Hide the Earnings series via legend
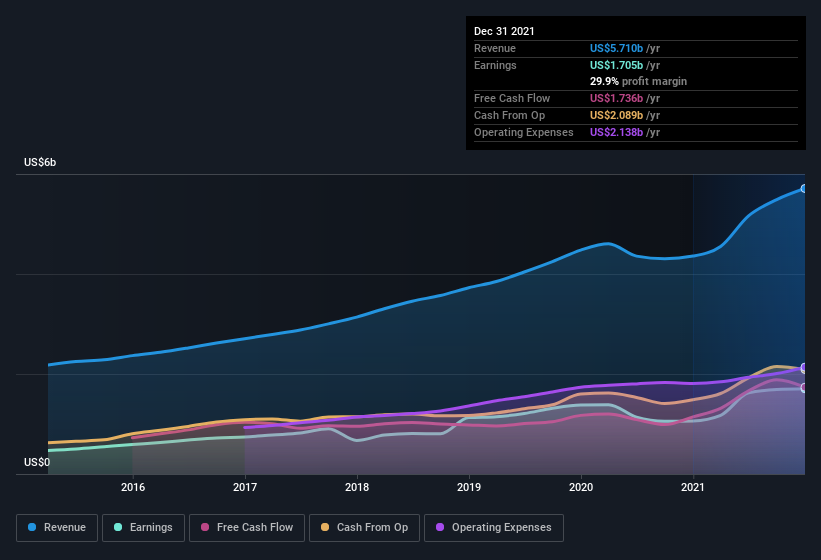 pyautogui.click(x=144, y=527)
